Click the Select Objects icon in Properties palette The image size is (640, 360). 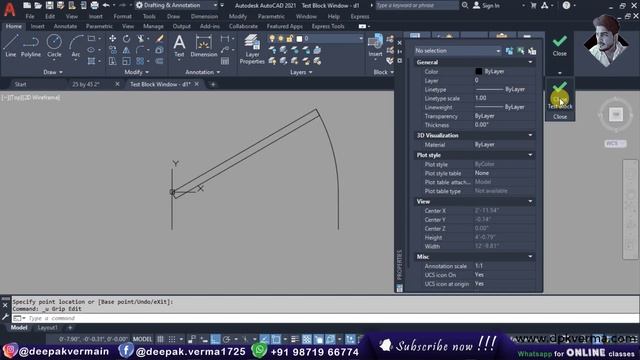click(520, 51)
